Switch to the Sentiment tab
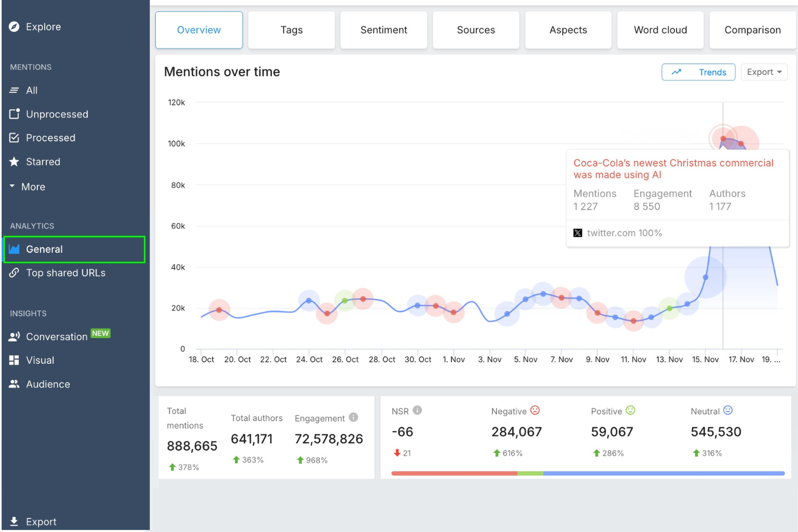Image resolution: width=798 pixels, height=532 pixels. coord(383,30)
